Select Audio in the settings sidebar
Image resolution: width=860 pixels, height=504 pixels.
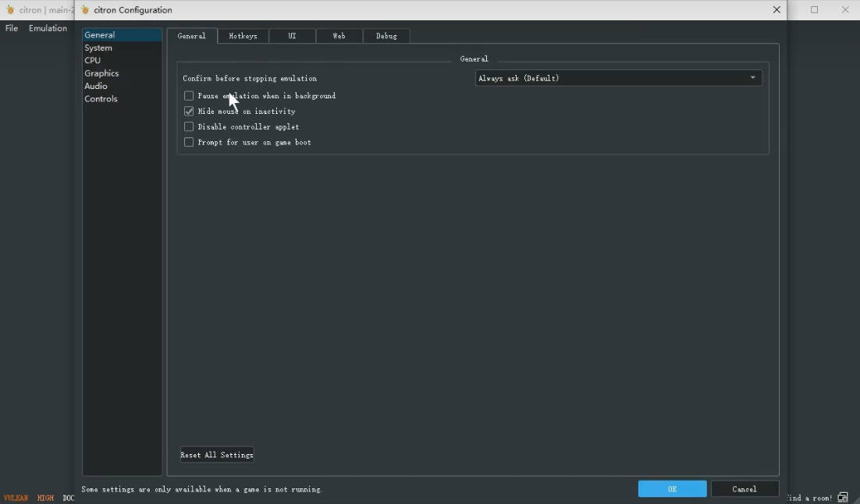point(96,86)
